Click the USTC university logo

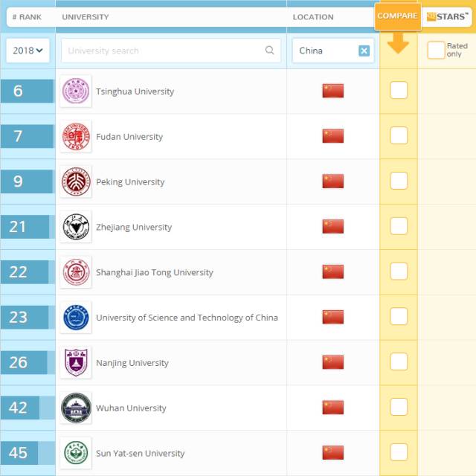(76, 318)
